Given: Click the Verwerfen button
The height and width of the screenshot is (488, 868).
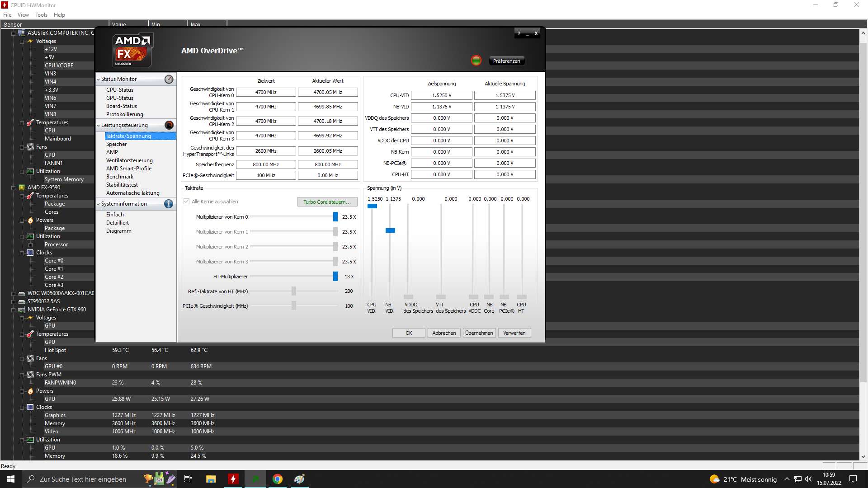Looking at the screenshot, I should click(x=514, y=333).
